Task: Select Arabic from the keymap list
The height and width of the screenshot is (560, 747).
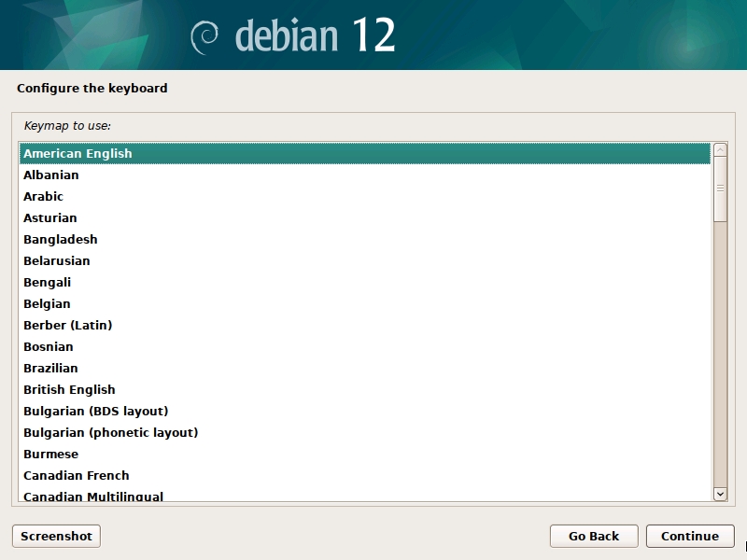Action: click(44, 196)
